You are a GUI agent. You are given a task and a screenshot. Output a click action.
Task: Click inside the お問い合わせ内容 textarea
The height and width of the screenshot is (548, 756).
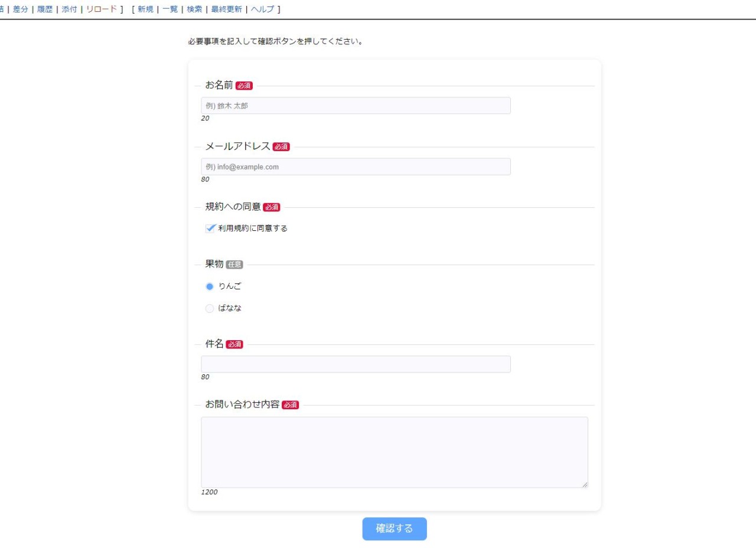click(x=394, y=452)
